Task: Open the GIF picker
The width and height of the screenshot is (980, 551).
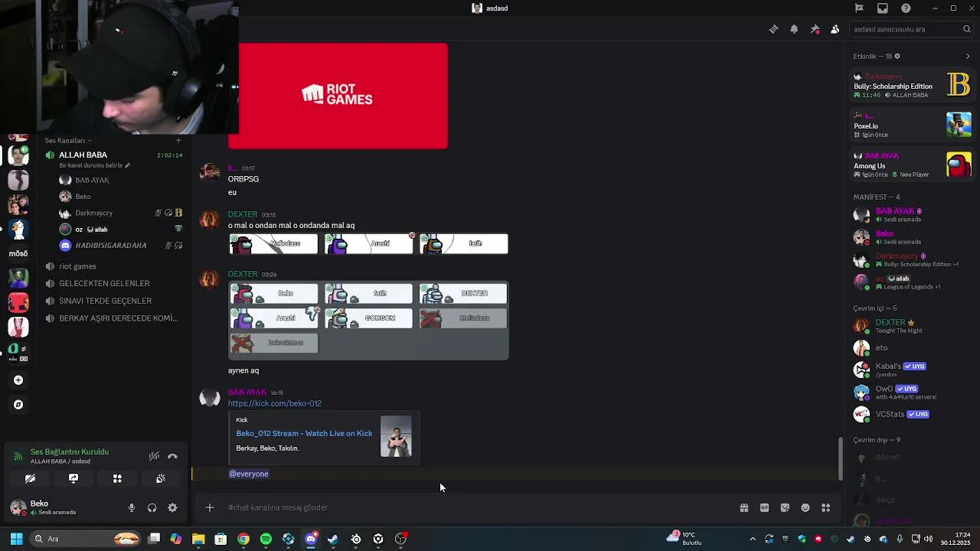Action: (x=764, y=507)
